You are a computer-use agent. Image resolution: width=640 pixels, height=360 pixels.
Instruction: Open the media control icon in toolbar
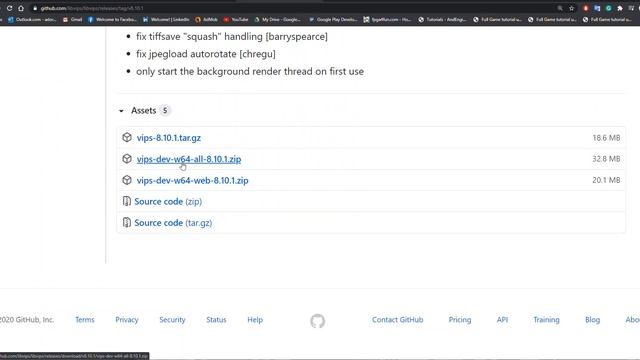click(x=631, y=8)
